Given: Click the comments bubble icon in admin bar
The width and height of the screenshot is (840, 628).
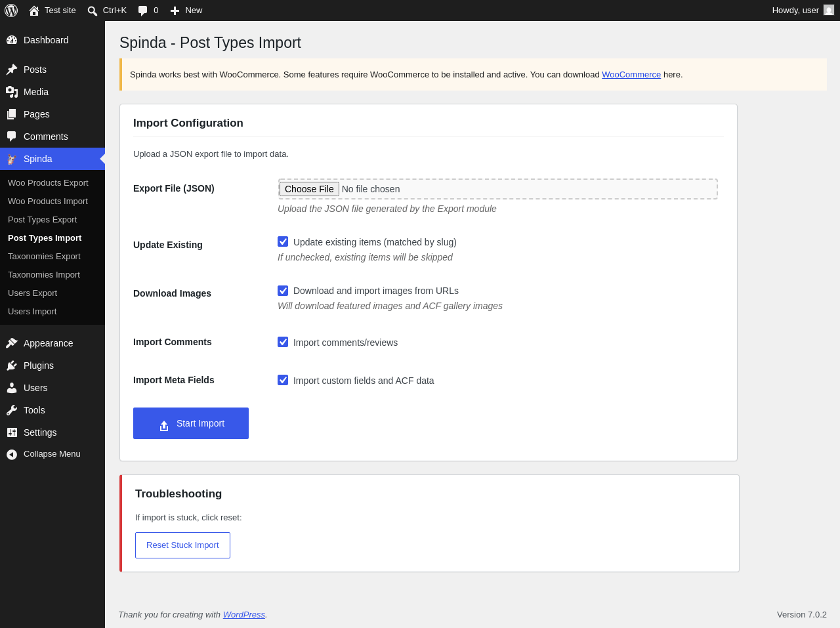Looking at the screenshot, I should (143, 10).
